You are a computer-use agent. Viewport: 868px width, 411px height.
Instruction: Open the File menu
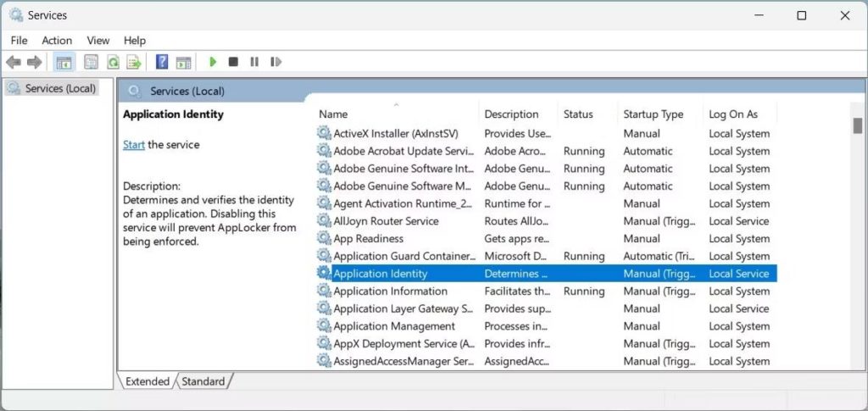point(19,40)
